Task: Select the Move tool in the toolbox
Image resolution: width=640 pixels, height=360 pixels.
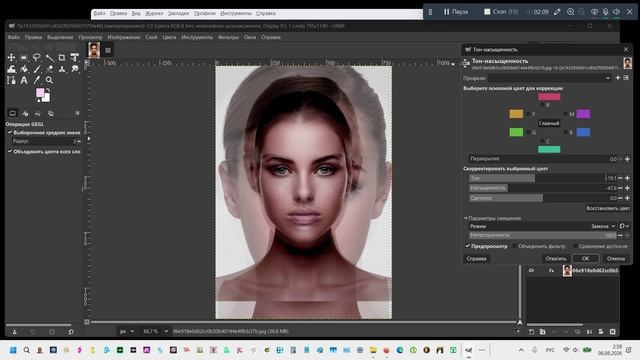Action: click(11, 58)
